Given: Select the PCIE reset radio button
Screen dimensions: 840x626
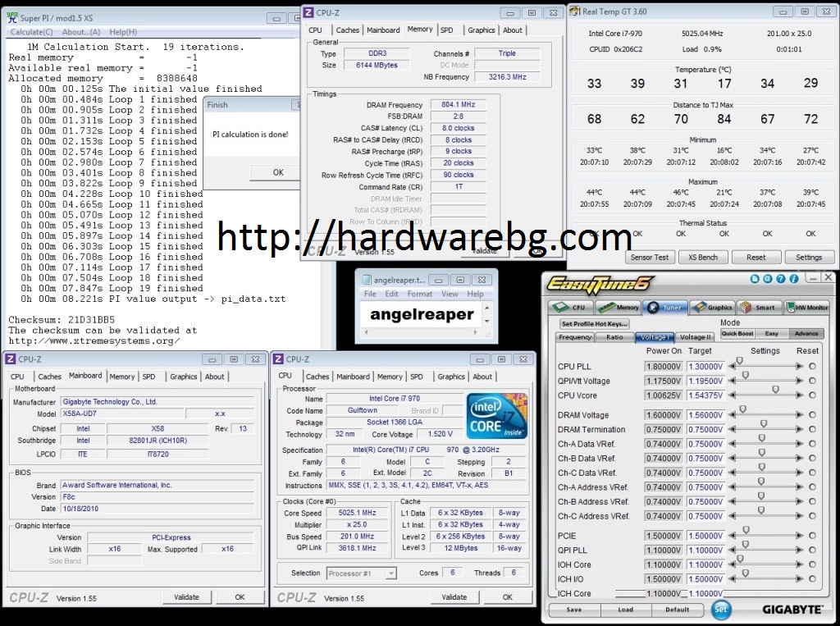Looking at the screenshot, I should pos(813,536).
